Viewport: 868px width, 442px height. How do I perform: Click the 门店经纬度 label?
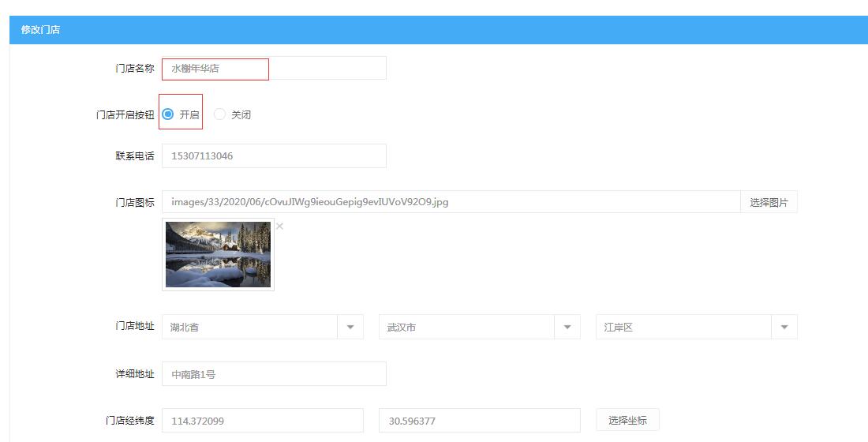(130, 421)
